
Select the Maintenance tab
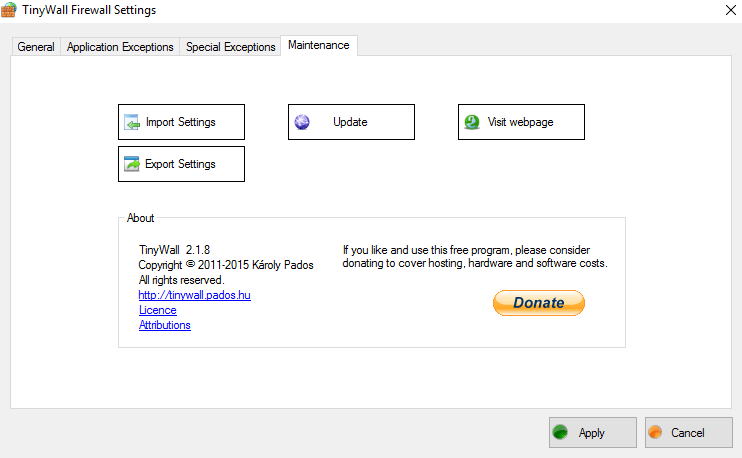(x=319, y=45)
